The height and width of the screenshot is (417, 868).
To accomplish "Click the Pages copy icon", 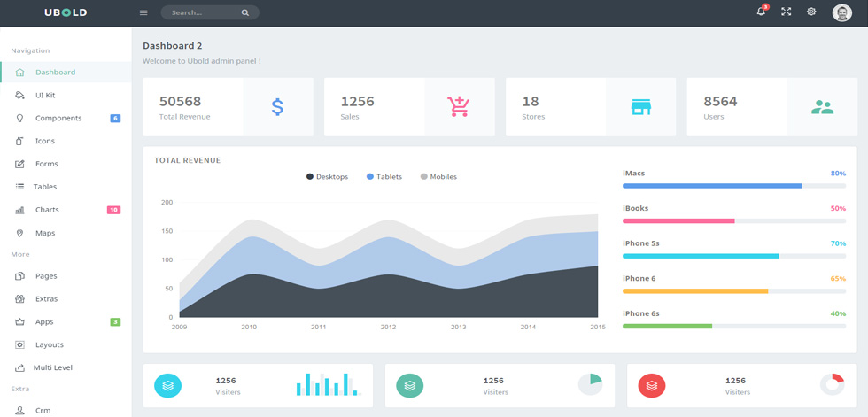I will [x=19, y=276].
